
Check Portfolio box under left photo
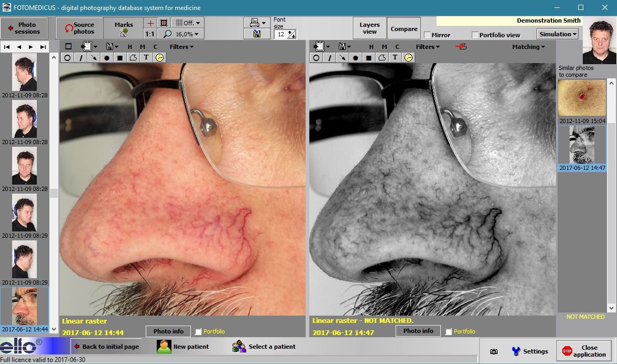click(198, 332)
